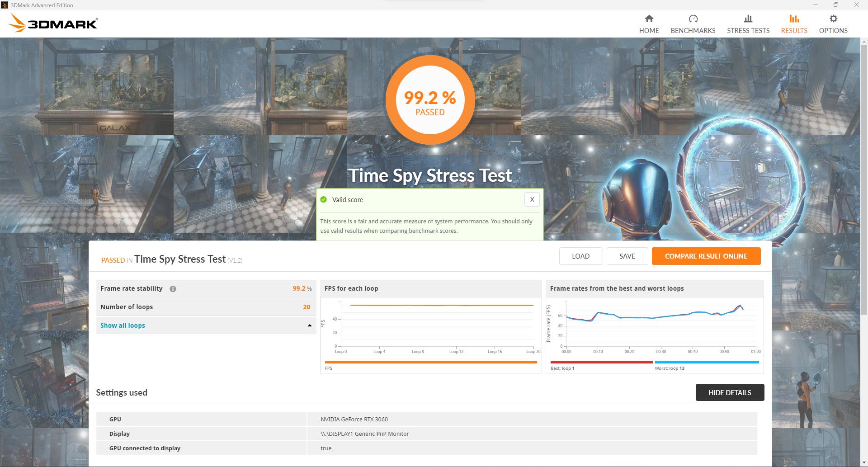The image size is (868, 467).
Task: Collapse the Show all loops arrow
Action: (310, 325)
